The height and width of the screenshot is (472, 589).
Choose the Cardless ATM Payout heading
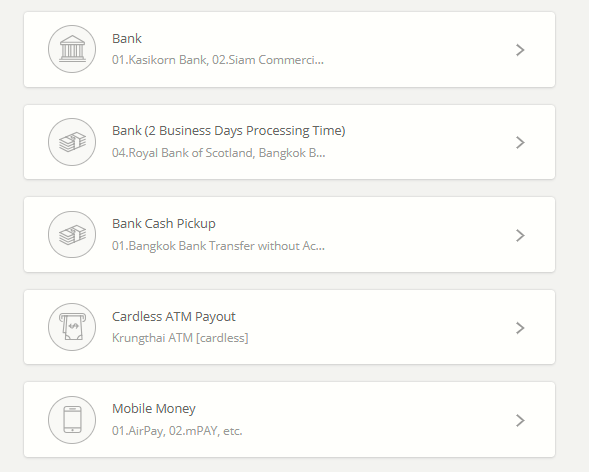pos(174,317)
